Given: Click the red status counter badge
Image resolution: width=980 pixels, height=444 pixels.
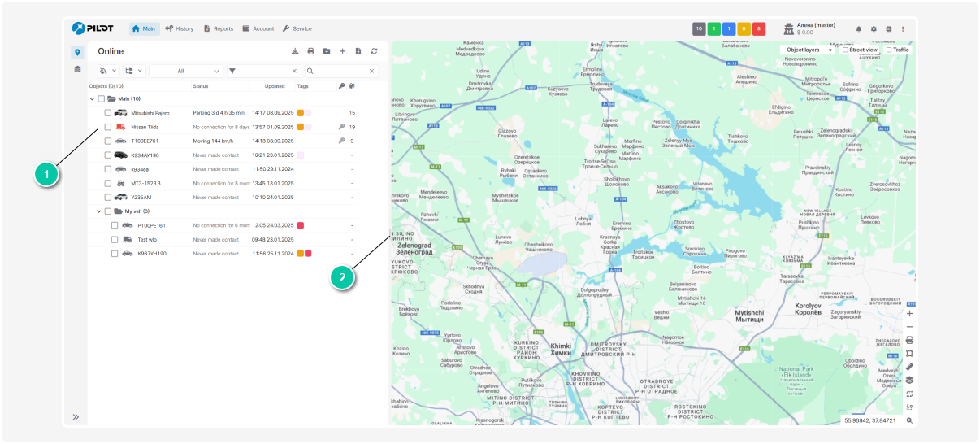Looking at the screenshot, I should pyautogui.click(x=758, y=29).
